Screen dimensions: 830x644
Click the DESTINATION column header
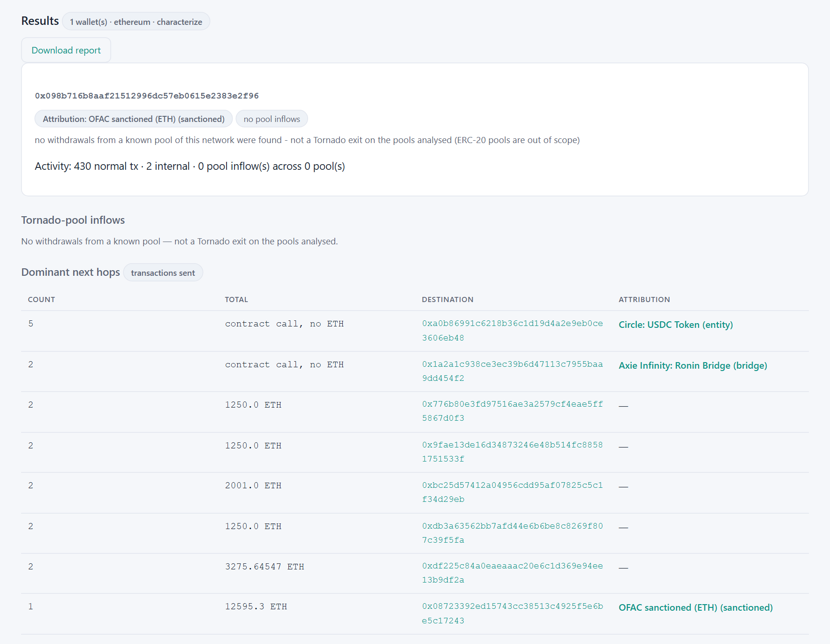tap(448, 300)
